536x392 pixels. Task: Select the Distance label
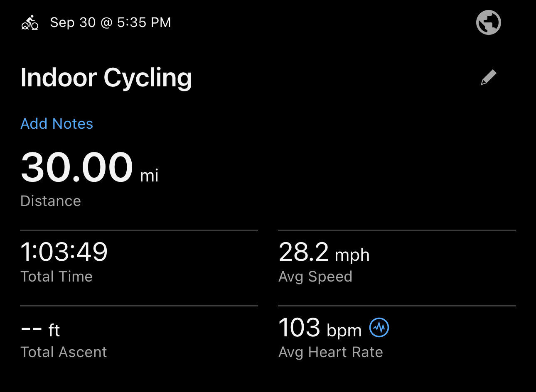tap(51, 201)
